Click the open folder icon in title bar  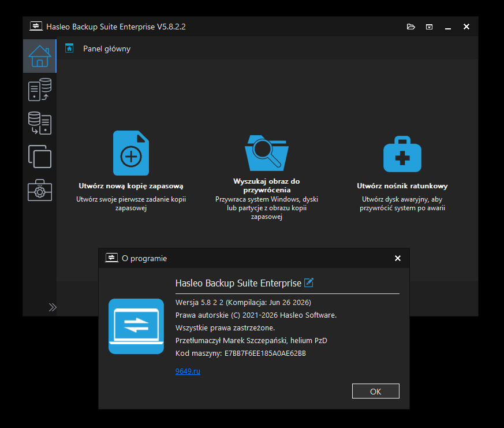pyautogui.click(x=411, y=27)
